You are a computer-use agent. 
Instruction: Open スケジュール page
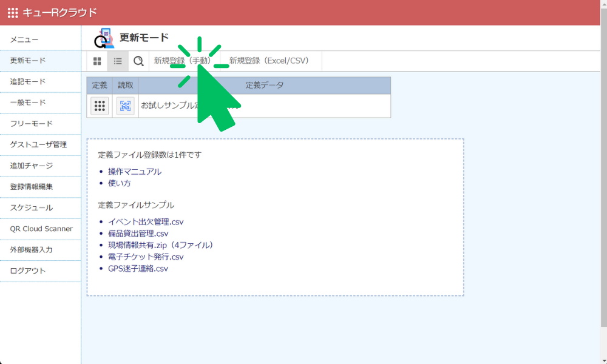pyautogui.click(x=40, y=207)
